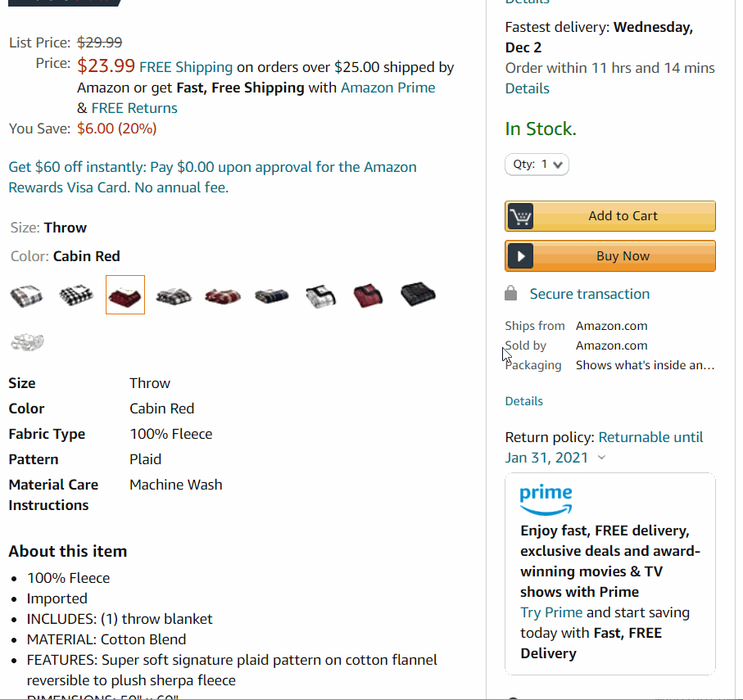Expand the Return policy chevron
The width and height of the screenshot is (743, 700).
coord(602,458)
